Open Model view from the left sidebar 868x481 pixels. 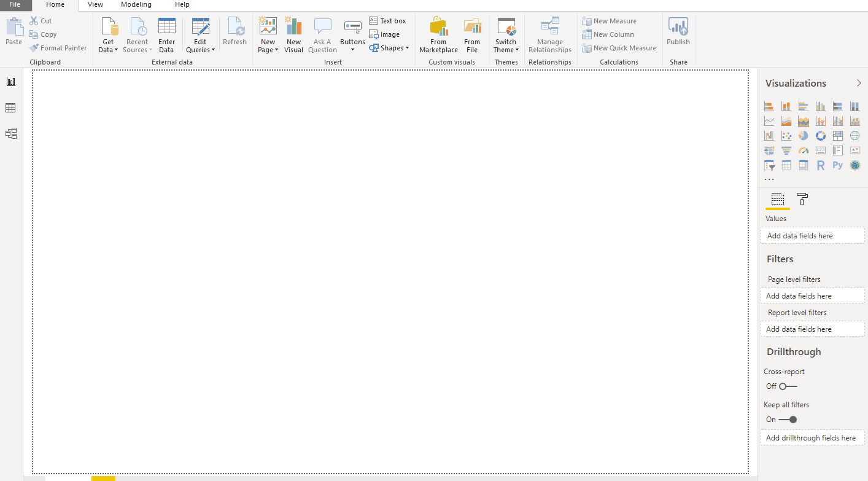[10, 133]
